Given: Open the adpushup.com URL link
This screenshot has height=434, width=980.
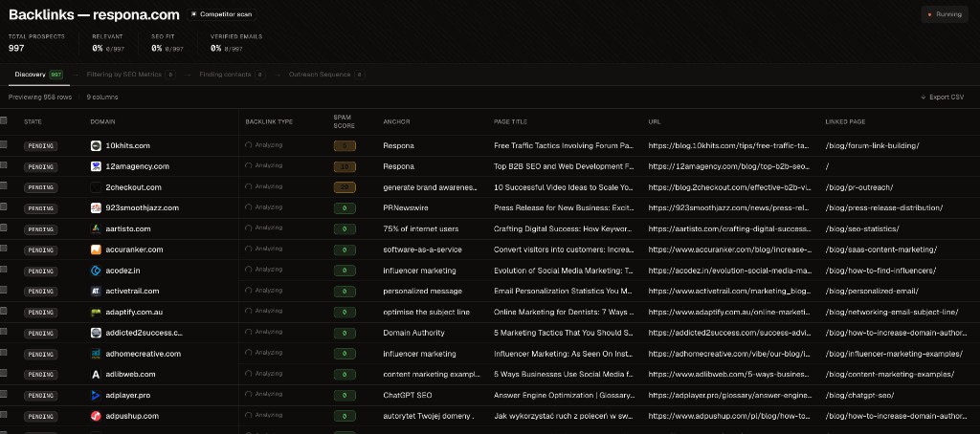Looking at the screenshot, I should point(729,416).
